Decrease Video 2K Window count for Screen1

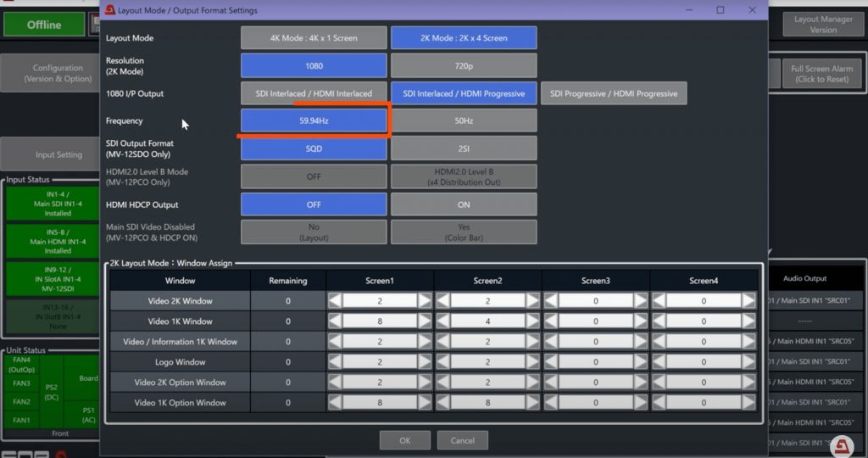(334, 301)
